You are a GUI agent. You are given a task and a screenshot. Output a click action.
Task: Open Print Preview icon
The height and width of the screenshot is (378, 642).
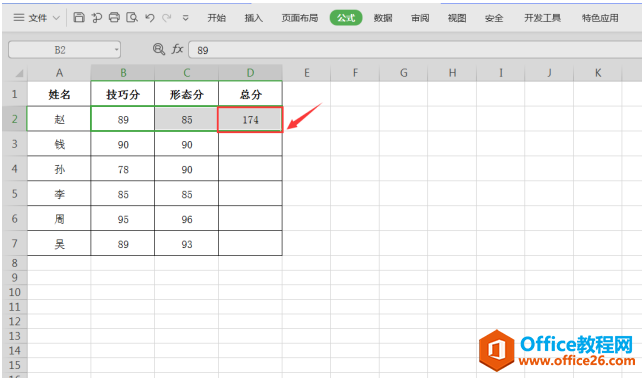click(132, 17)
